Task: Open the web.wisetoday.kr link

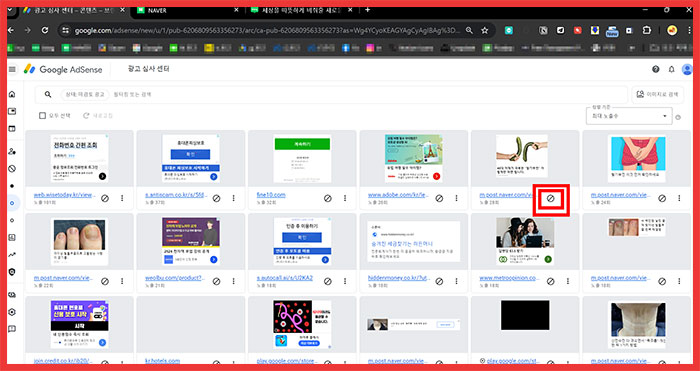Action: point(65,195)
